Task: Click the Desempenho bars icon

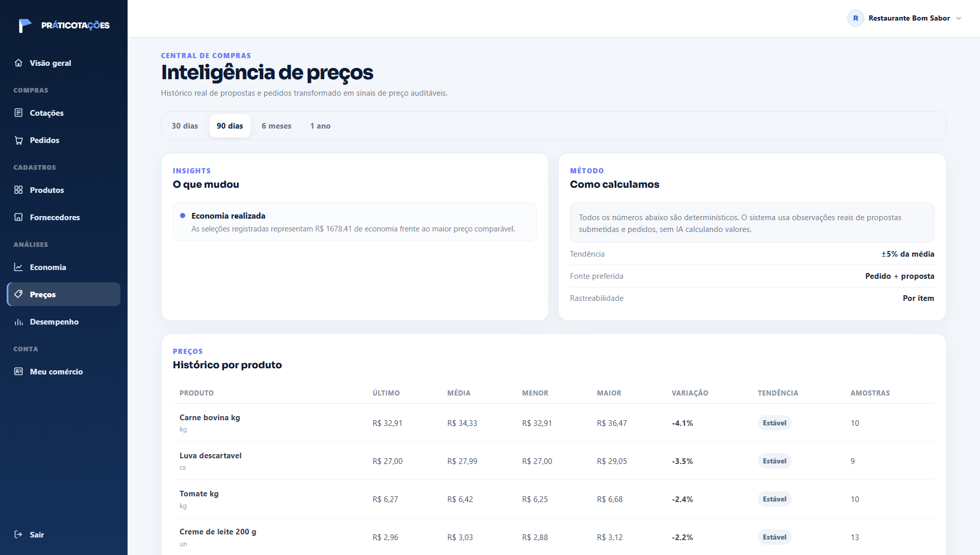Action: [x=19, y=321]
